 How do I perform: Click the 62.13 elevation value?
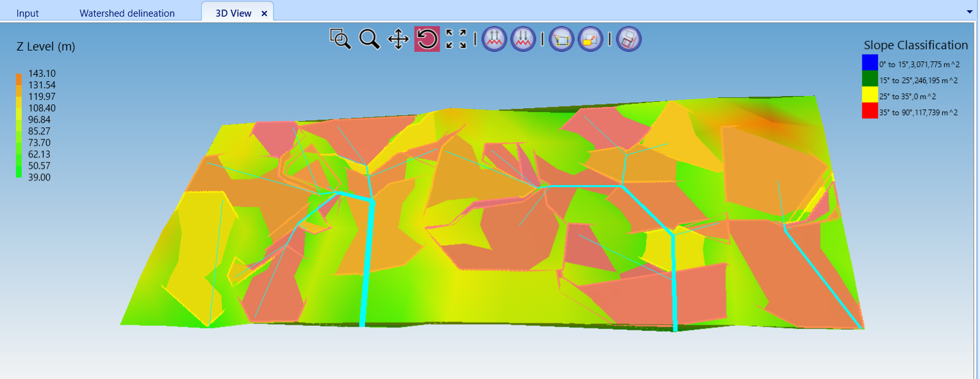[39, 154]
